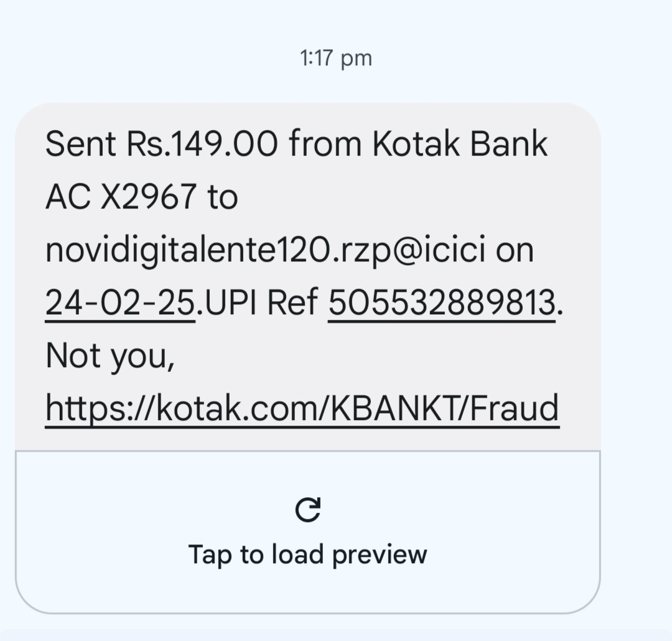
Task: Click the UPI ID novidigitalente120.rzp@icici
Action: pos(265,250)
